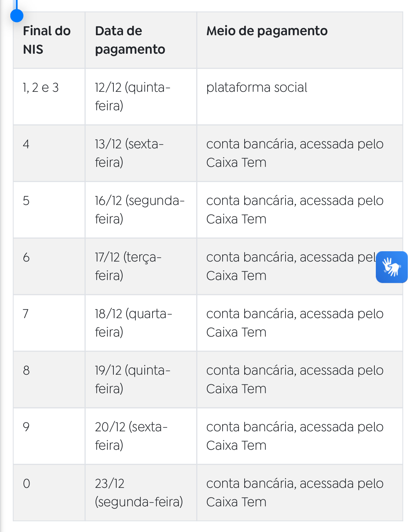This screenshot has width=416, height=532.
Task: Tap the '12/12 (quinta-feira)' date cell
Action: (141, 96)
